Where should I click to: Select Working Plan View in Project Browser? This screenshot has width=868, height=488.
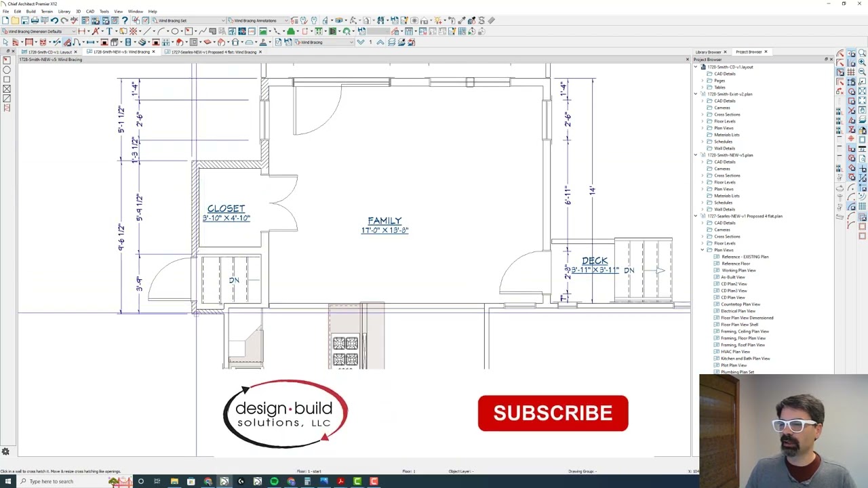(738, 270)
